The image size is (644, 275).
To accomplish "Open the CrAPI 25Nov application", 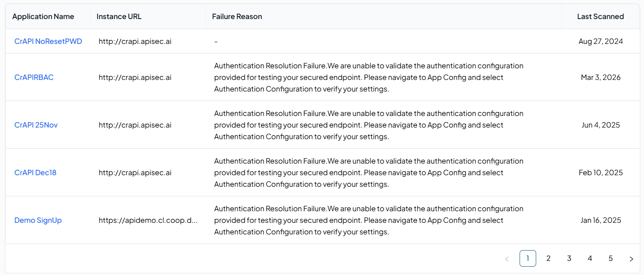I will pyautogui.click(x=36, y=125).
